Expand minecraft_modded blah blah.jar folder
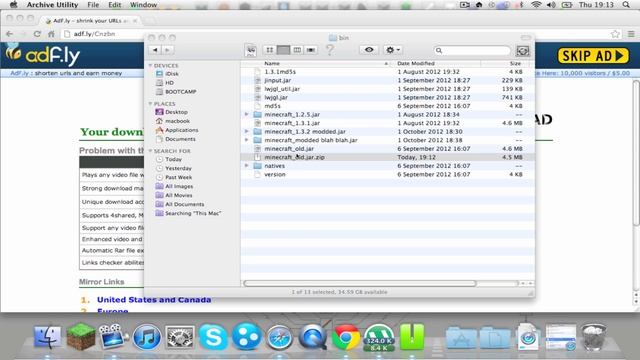Viewport: 640px width, 360px height. tap(247, 140)
